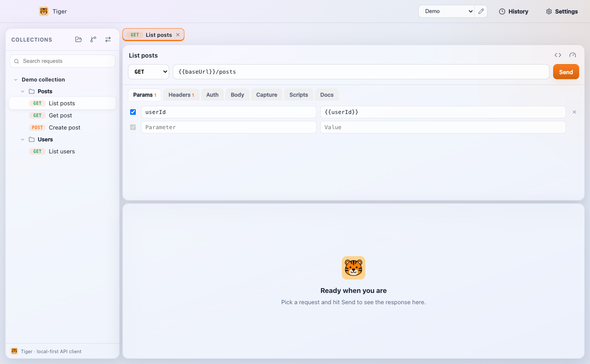Collapse the Posts folder chevron
Image resolution: width=590 pixels, height=364 pixels.
pos(23,91)
